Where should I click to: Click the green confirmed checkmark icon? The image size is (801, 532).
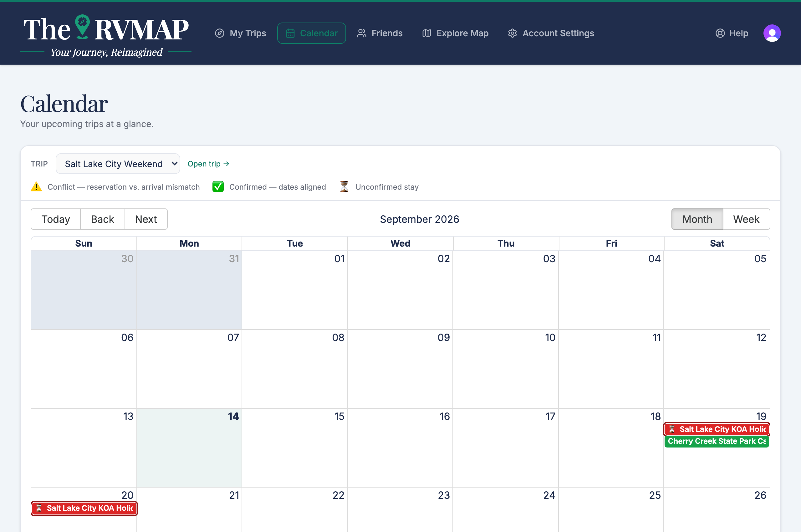point(218,187)
